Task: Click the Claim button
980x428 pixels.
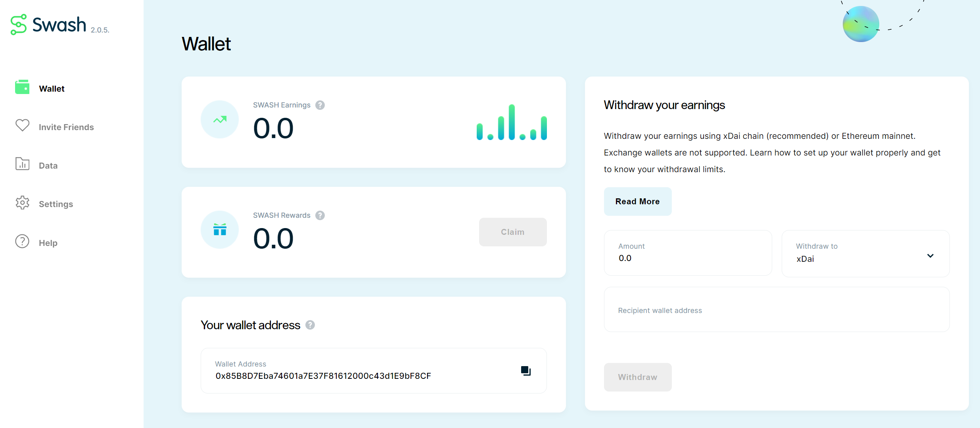Action: pyautogui.click(x=513, y=232)
